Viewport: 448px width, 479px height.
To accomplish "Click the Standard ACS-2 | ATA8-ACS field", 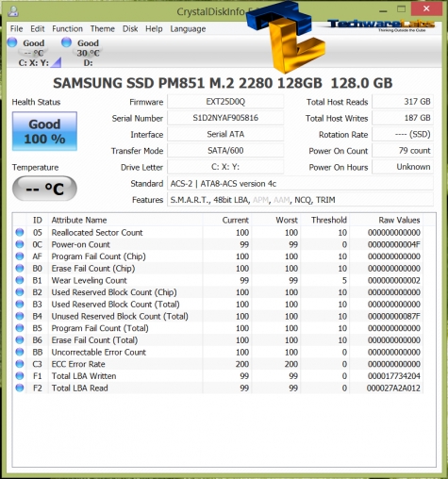I will pos(300,184).
